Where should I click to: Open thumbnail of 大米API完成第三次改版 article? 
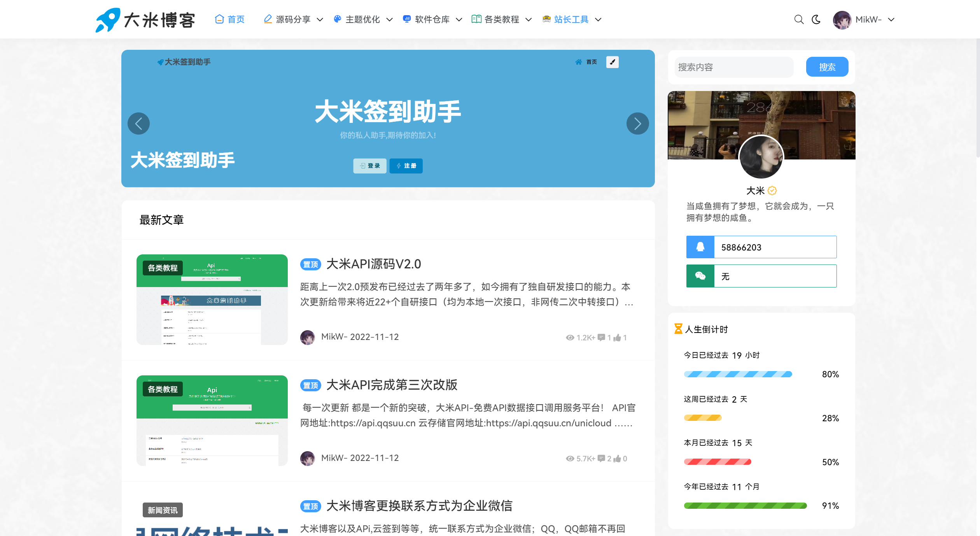[x=212, y=420]
